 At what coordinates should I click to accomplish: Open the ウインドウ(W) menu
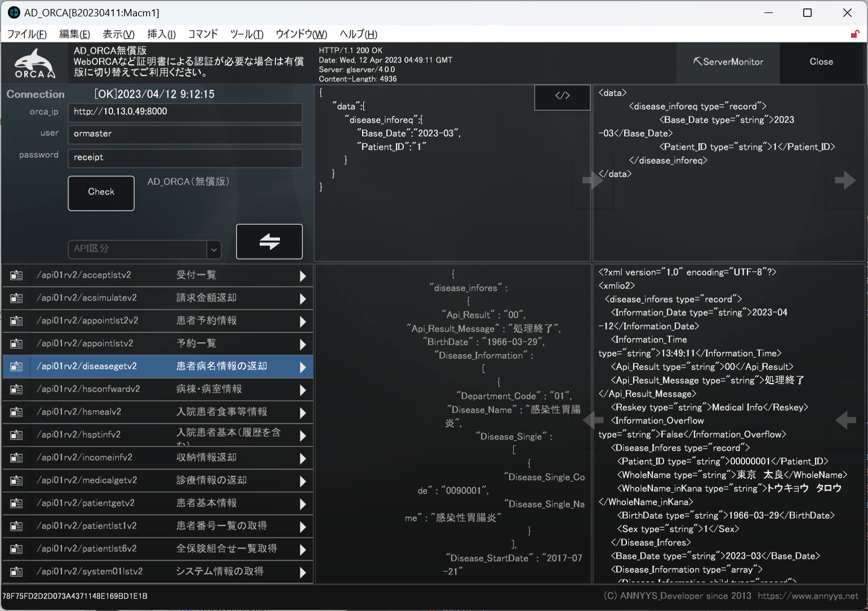302,34
